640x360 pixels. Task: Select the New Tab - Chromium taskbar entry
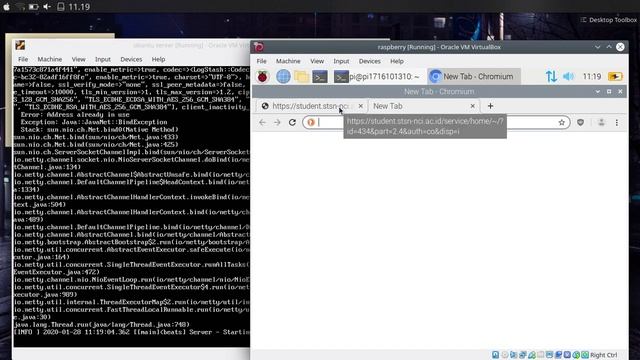tap(473, 76)
